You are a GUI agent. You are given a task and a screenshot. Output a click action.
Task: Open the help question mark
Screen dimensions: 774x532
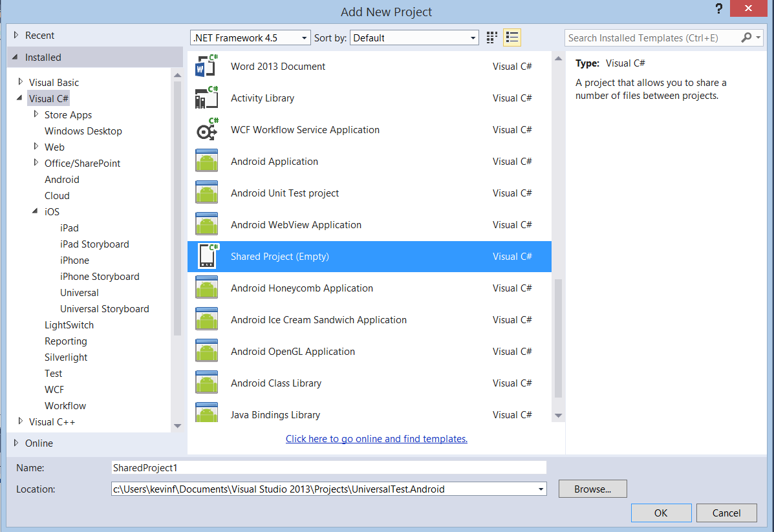[x=719, y=8]
